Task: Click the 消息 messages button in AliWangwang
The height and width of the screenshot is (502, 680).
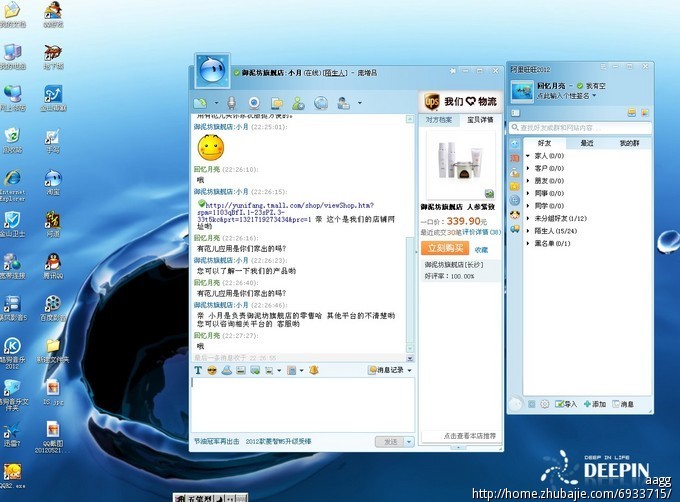Action: (623, 404)
